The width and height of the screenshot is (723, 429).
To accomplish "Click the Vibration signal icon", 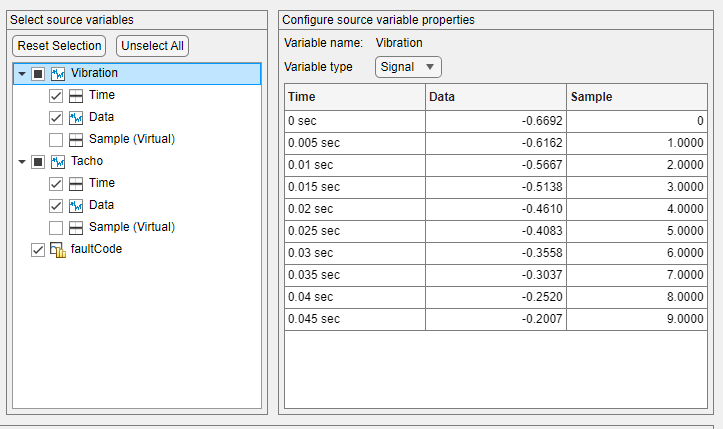I will click(x=58, y=74).
